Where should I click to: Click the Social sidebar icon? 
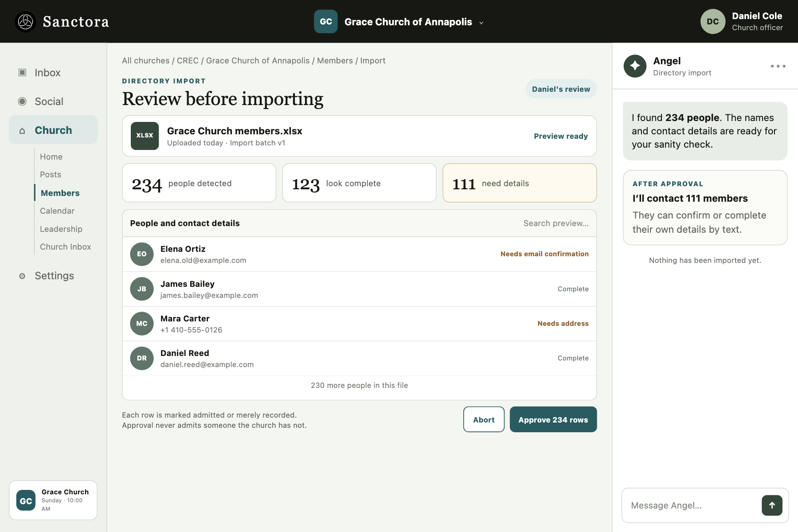tap(22, 102)
